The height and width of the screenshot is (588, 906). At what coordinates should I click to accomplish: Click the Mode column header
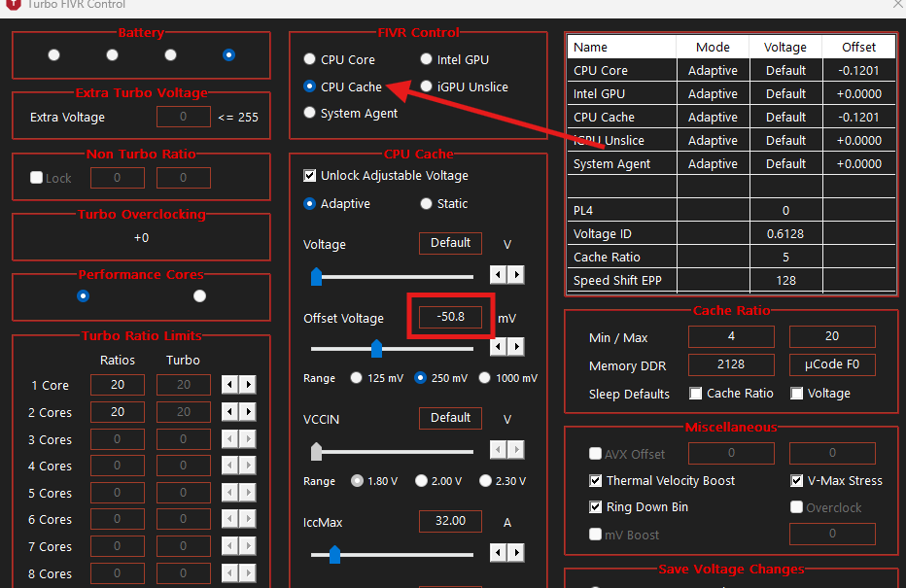coord(713,48)
